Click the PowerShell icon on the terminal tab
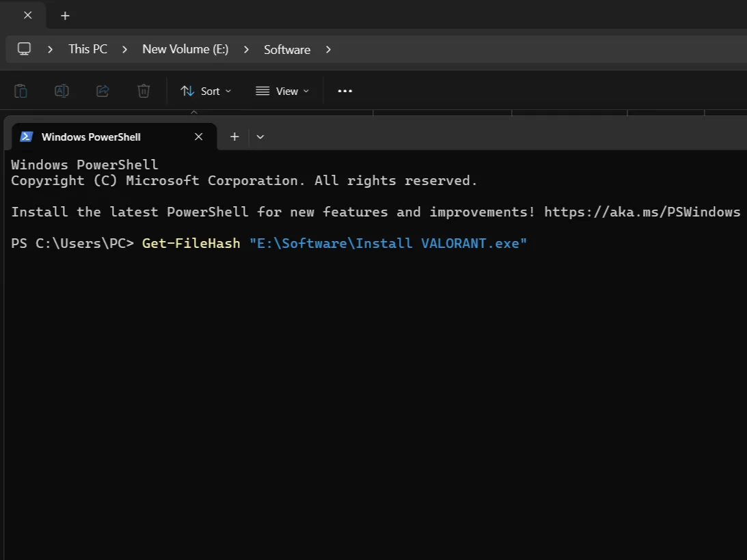Screen dimensions: 747x560 point(27,137)
